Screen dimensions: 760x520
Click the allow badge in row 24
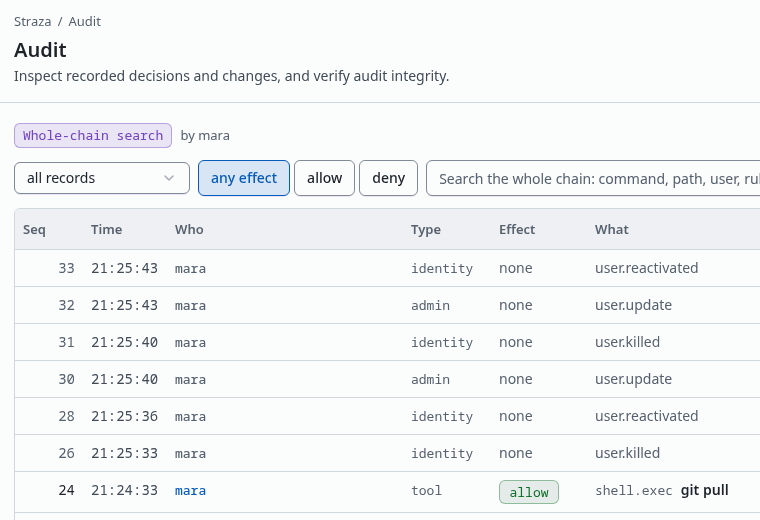529,492
